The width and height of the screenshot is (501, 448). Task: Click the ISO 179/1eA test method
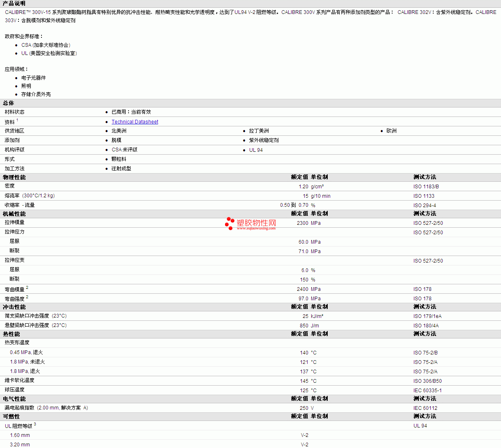point(427,316)
